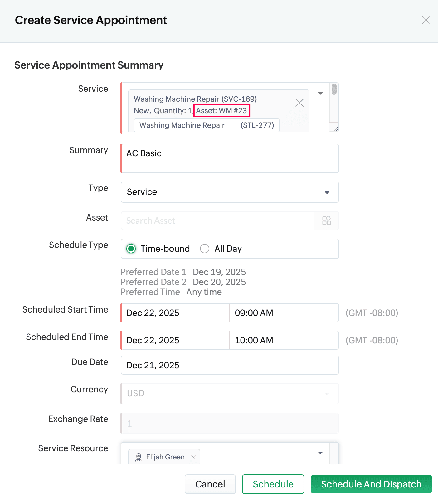438x504 pixels.
Task: Open the Service Resource dropdown arrow
Action: tap(320, 453)
